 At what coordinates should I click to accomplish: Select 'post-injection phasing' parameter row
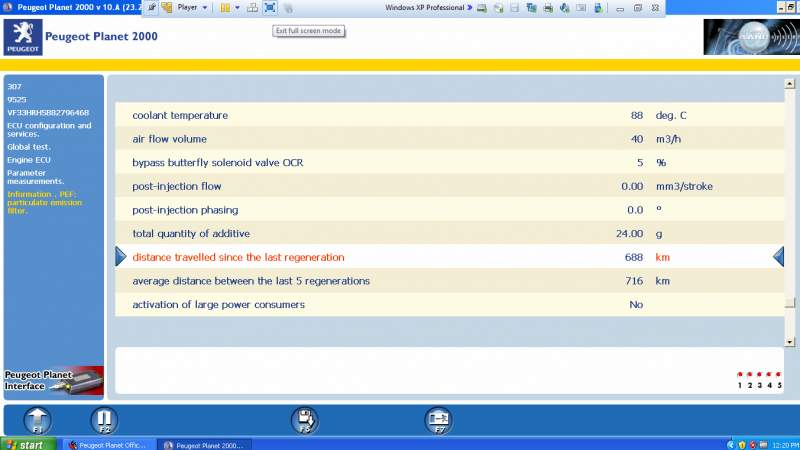(449, 210)
